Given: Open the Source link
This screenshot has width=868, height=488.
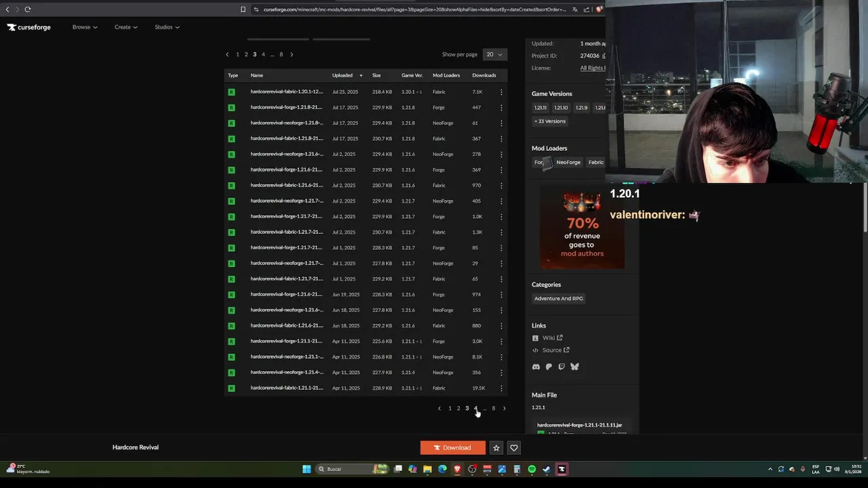Looking at the screenshot, I should pyautogui.click(x=551, y=350).
